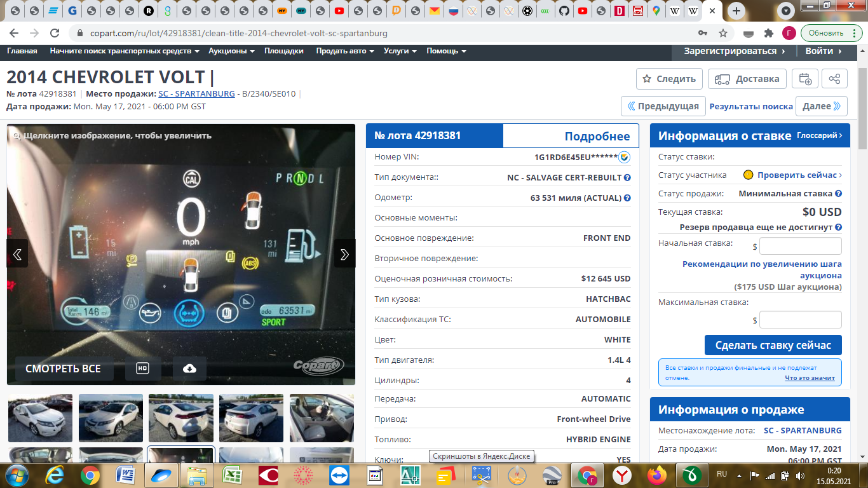The width and height of the screenshot is (868, 488).
Task: Open help icon next to odometer reading
Action: click(x=627, y=198)
